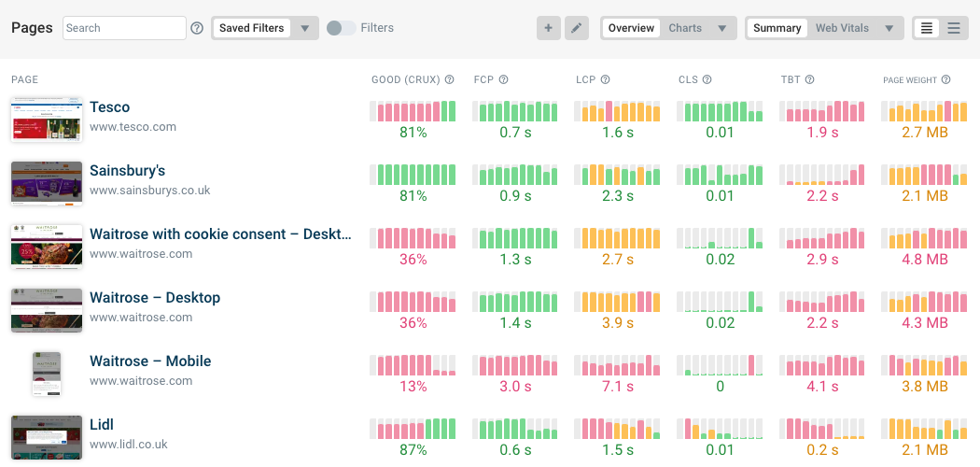This screenshot has width=980, height=467.
Task: Open help icon beside PAGE WEIGHT header
Action: pyautogui.click(x=945, y=79)
